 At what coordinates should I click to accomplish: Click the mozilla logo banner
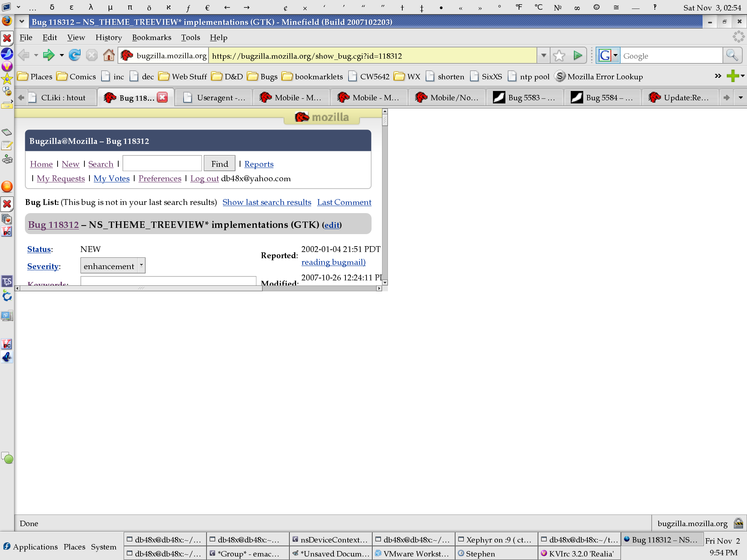pos(322,117)
